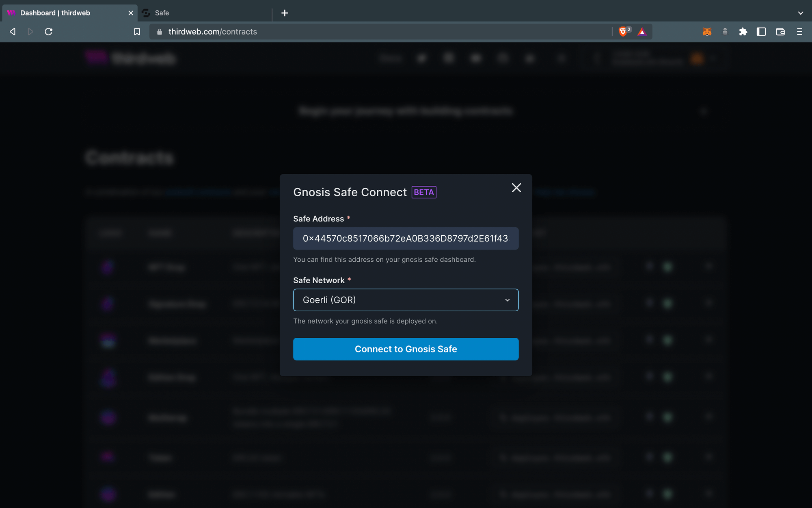Open the browser hamburger menu

click(799, 32)
